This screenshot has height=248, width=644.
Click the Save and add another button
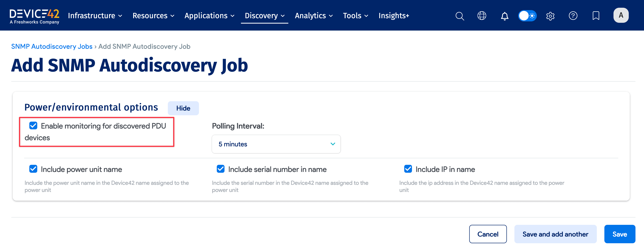[x=555, y=234]
